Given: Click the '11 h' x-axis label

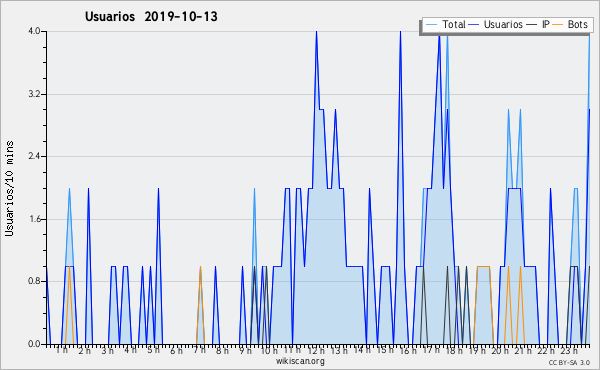Looking at the screenshot, I should [292, 350].
